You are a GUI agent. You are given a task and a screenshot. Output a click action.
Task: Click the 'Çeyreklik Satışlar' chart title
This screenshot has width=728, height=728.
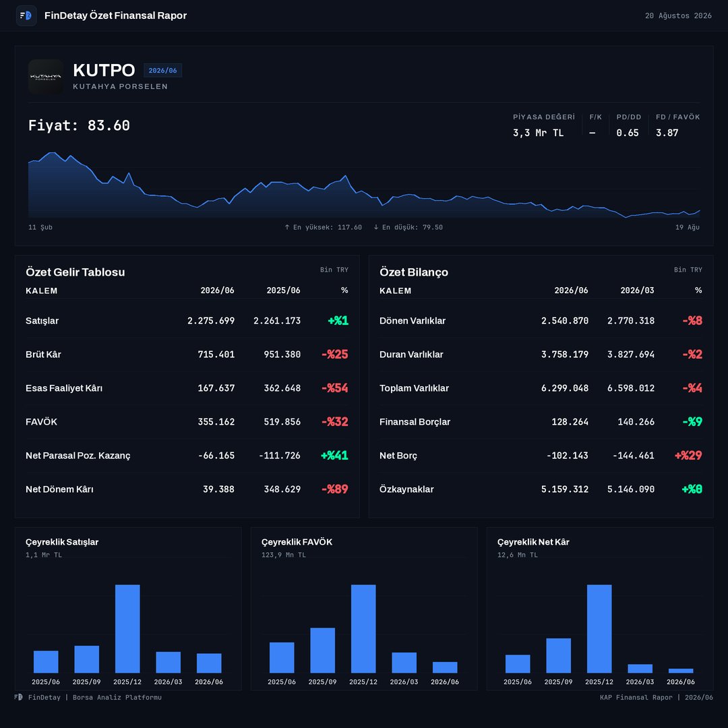tap(62, 542)
